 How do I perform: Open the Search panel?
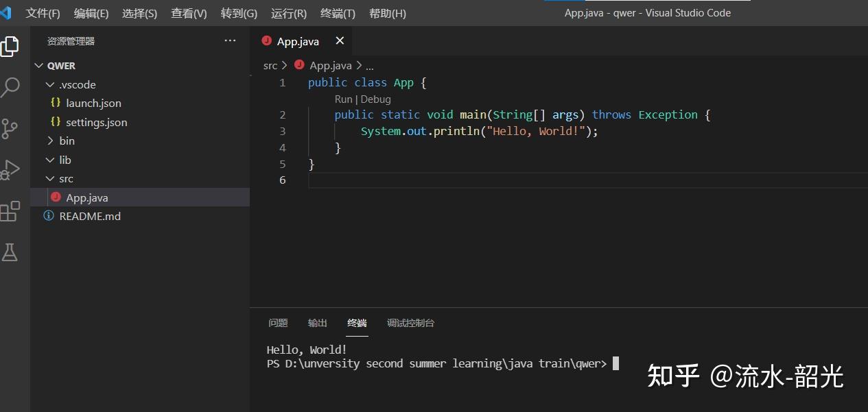coord(10,87)
